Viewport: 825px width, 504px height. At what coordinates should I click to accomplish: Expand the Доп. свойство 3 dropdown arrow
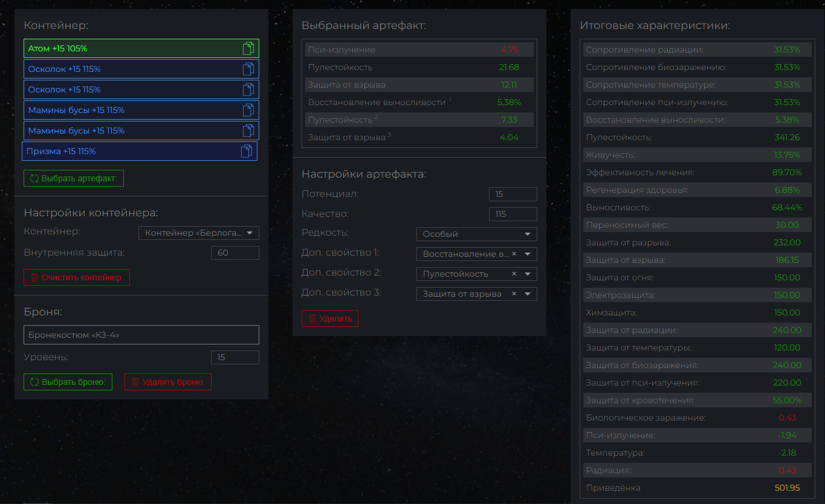tap(528, 294)
